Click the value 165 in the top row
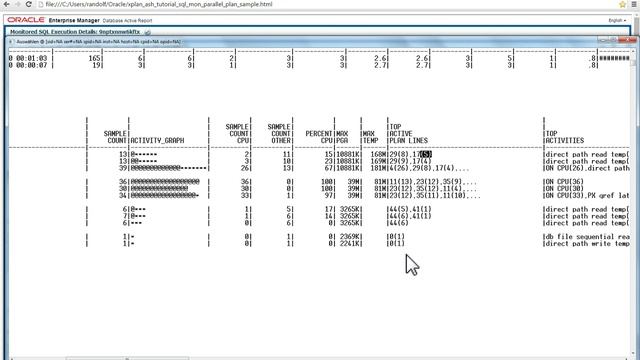 point(94,58)
